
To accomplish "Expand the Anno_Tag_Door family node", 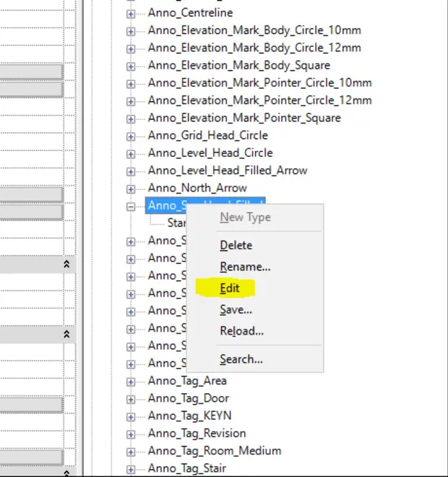I will [131, 399].
